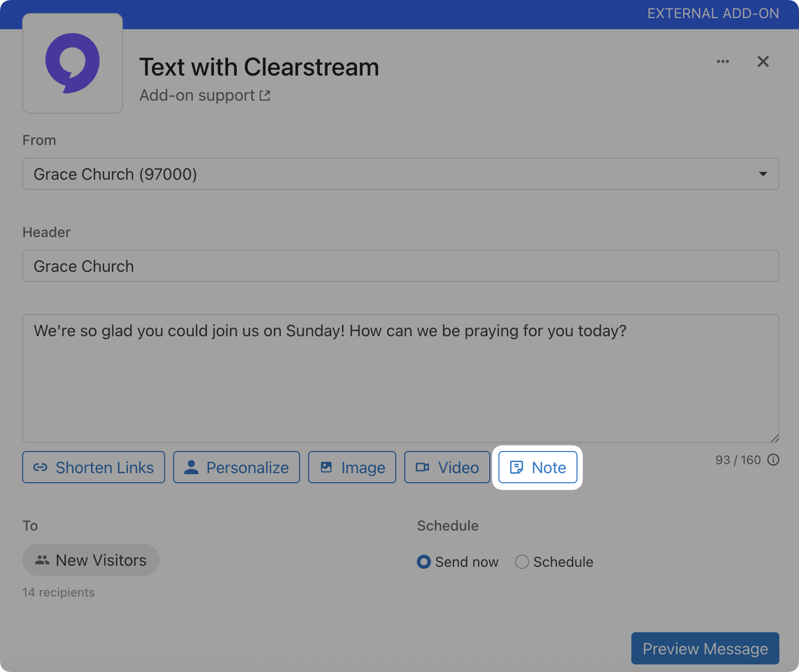Click the Personalize button
The image size is (799, 672).
237,468
